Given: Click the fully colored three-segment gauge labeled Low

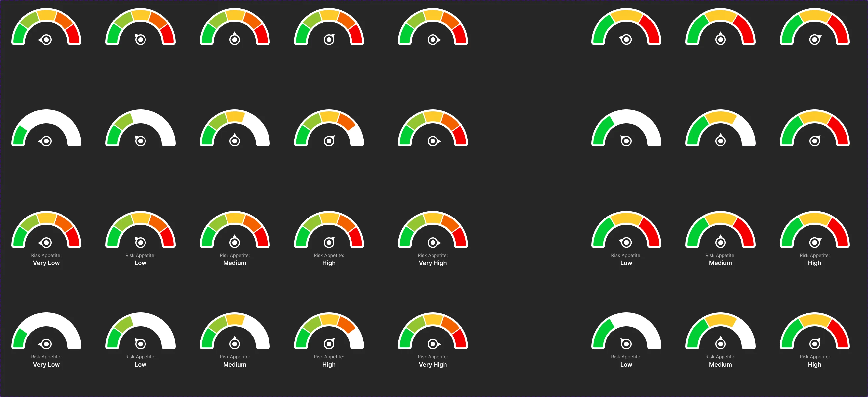Looking at the screenshot, I should pyautogui.click(x=626, y=230).
